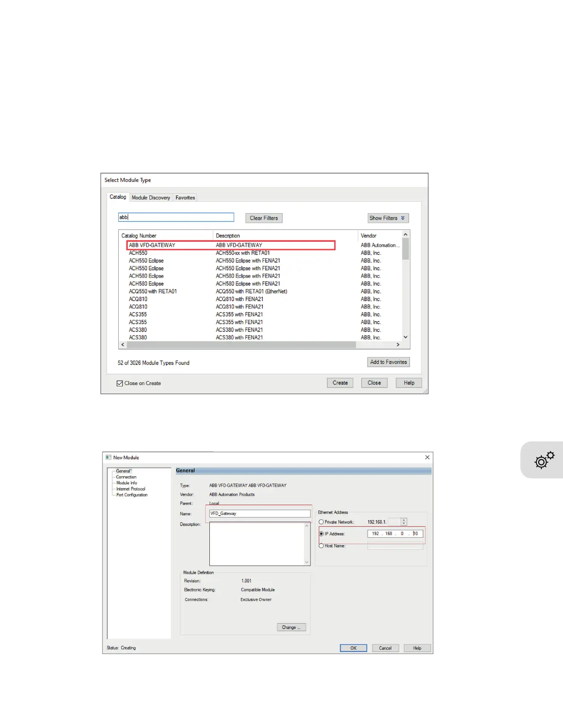Click horizontal scrollbar right arrow in module list
The width and height of the screenshot is (563, 728).
(398, 345)
